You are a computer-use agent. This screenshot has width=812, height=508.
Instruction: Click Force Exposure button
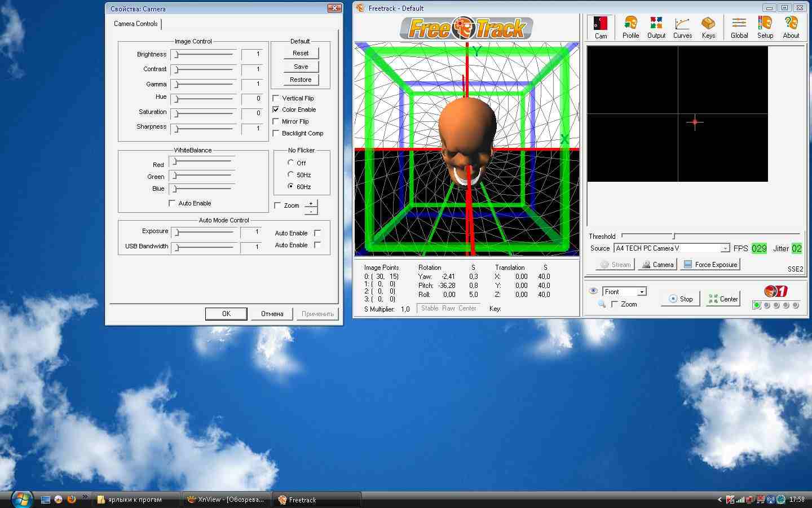pyautogui.click(x=710, y=264)
